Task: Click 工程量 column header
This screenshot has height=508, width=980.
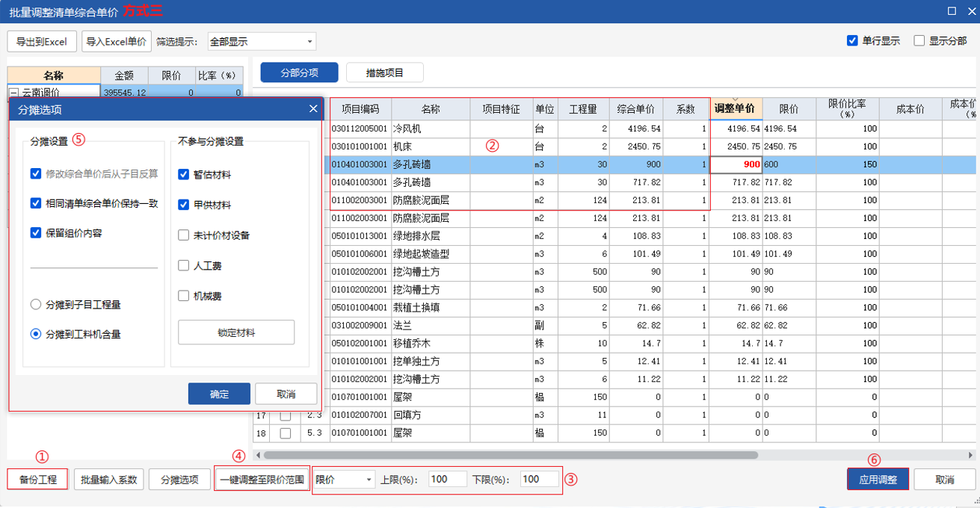Action: [583, 109]
